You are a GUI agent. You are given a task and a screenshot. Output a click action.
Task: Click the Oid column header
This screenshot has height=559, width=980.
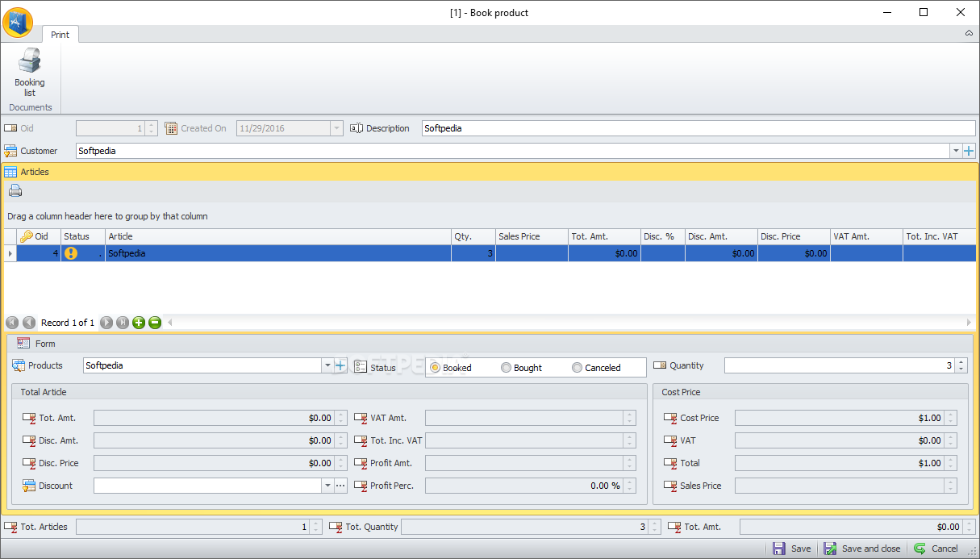(x=39, y=236)
